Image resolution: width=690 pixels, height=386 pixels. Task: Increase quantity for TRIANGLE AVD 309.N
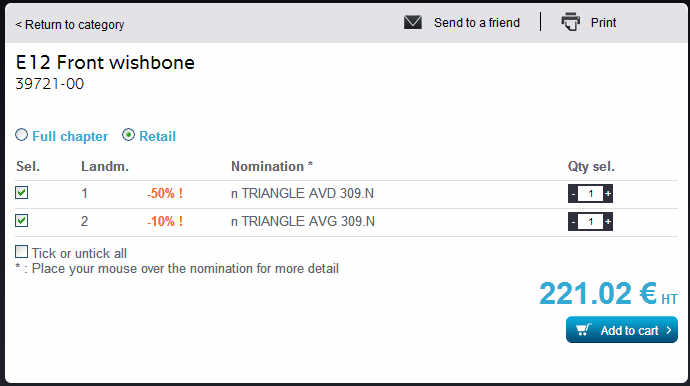coord(608,194)
